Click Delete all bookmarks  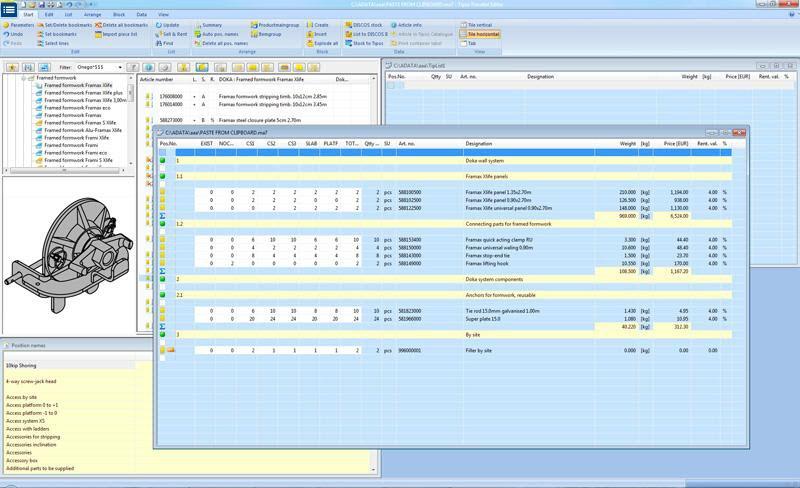(121, 25)
